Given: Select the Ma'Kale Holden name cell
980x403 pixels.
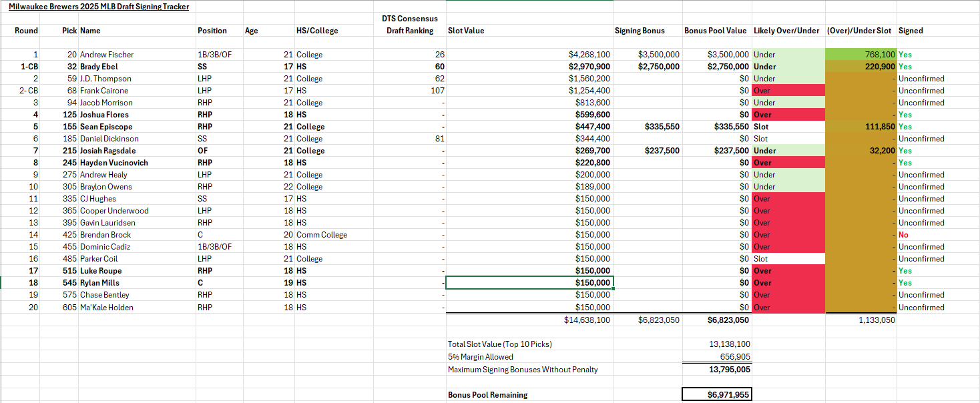Looking at the screenshot, I should tap(106, 308).
